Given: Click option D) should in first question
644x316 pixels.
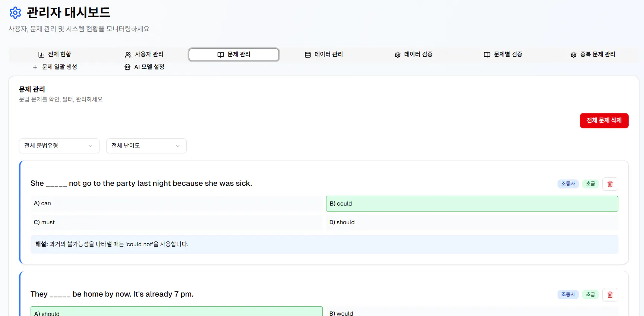Looking at the screenshot, I should click(x=472, y=222).
